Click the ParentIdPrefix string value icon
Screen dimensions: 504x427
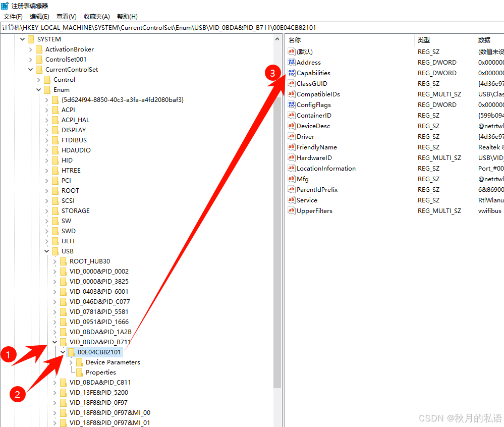291,189
